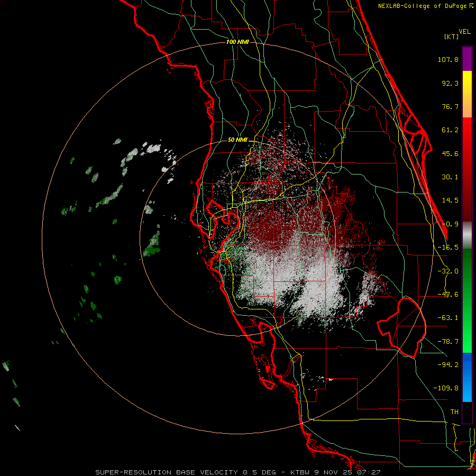Select the 45.6 scale value
The image size is (476, 476).
[450, 153]
